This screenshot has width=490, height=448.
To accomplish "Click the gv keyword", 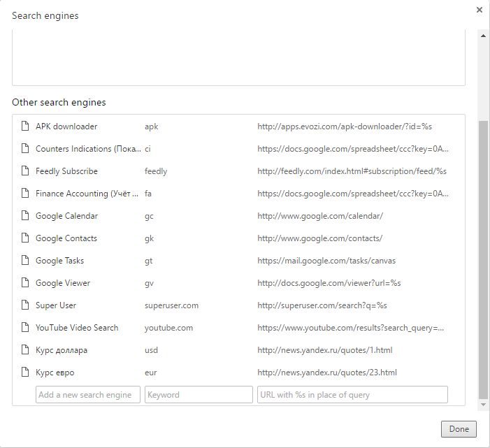I will pos(149,283).
